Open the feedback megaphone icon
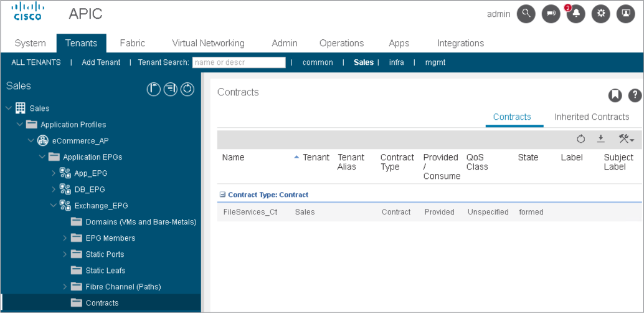The width and height of the screenshot is (644, 313). coord(551,14)
